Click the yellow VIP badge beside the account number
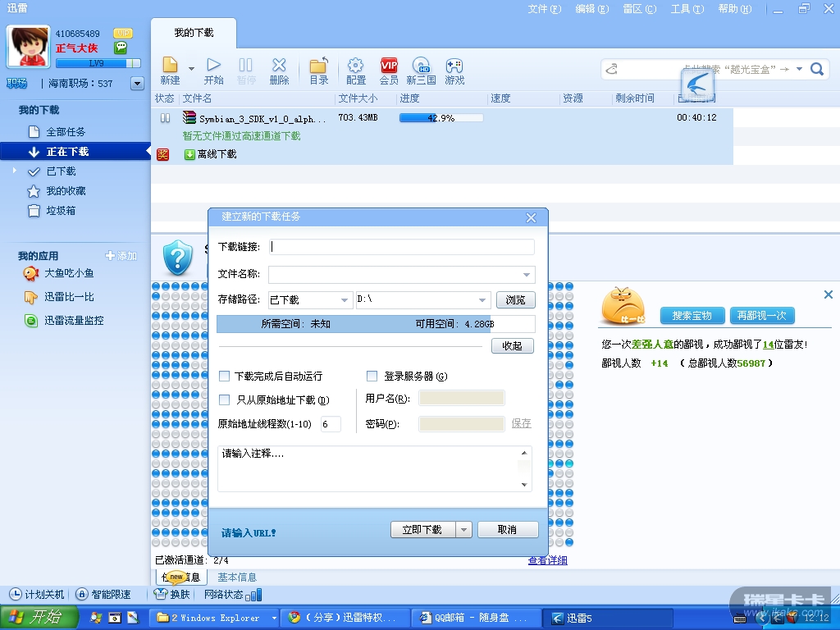 (123, 33)
